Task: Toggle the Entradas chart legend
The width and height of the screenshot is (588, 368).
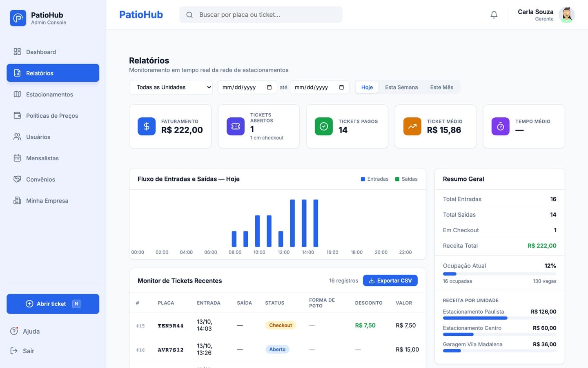Action: (x=374, y=179)
